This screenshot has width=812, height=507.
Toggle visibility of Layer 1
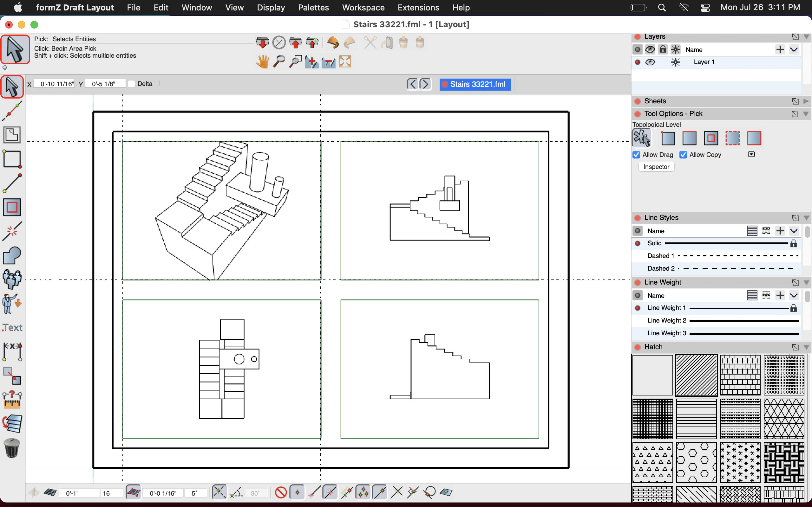point(650,62)
